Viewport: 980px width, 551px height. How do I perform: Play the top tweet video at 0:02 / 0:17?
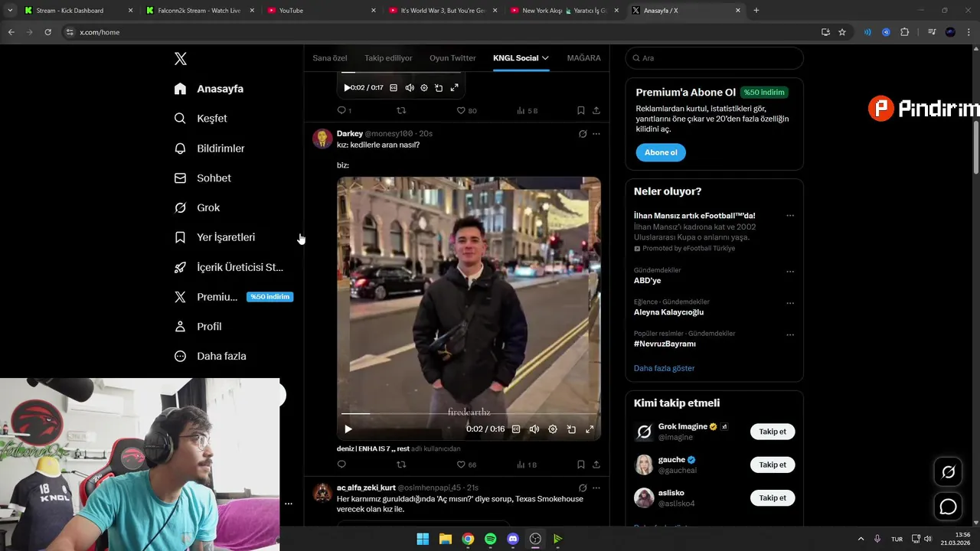347,88
